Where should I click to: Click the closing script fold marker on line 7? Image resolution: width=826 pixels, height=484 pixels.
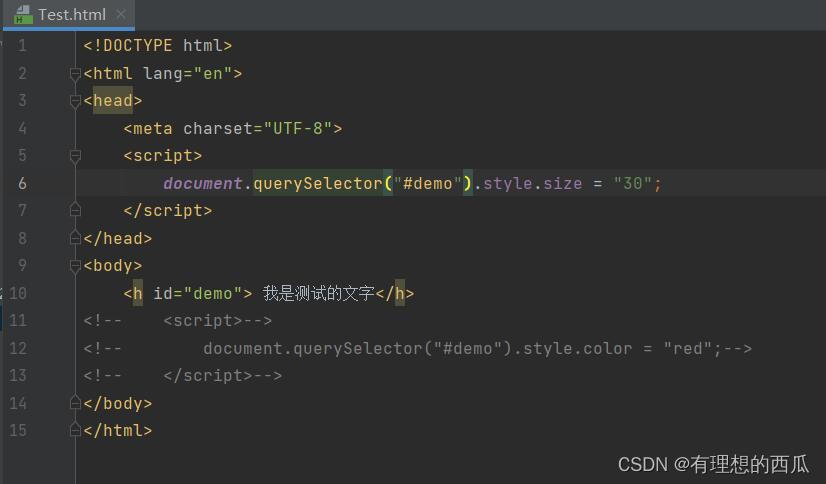pyautogui.click(x=75, y=210)
